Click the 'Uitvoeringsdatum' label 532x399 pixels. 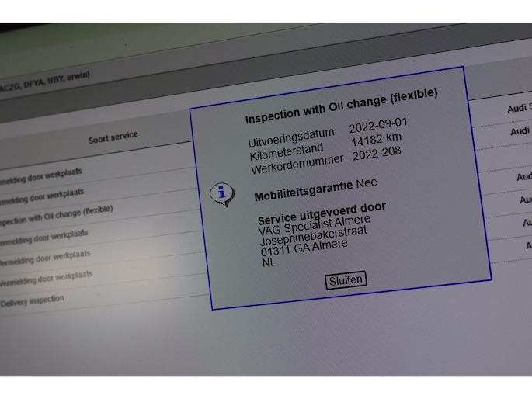[291, 137]
